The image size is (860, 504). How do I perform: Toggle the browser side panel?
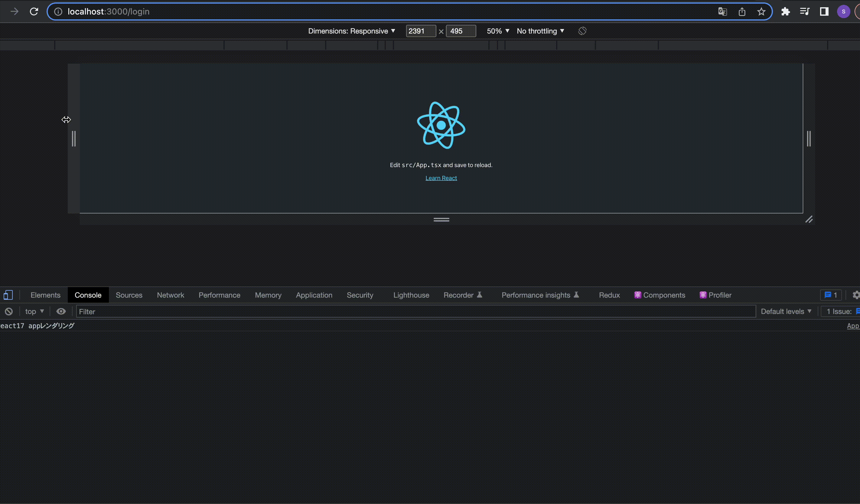click(x=824, y=11)
